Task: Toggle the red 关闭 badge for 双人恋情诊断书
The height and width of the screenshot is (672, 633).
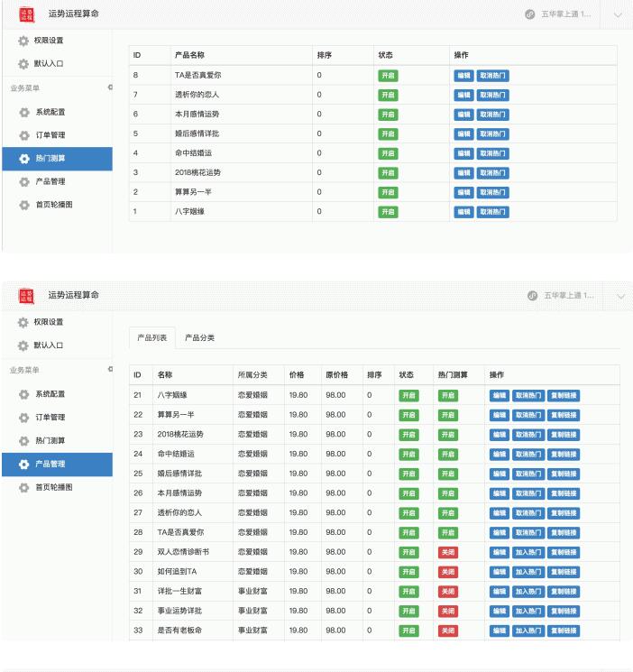Action: pyautogui.click(x=447, y=551)
